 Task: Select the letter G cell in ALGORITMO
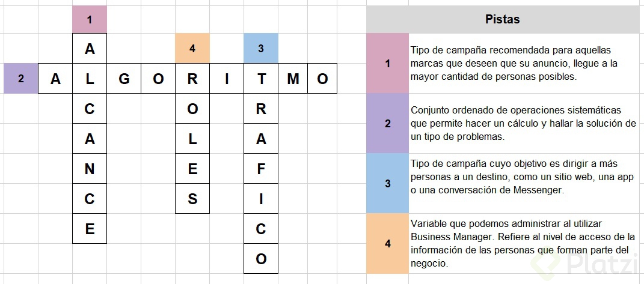[124, 79]
